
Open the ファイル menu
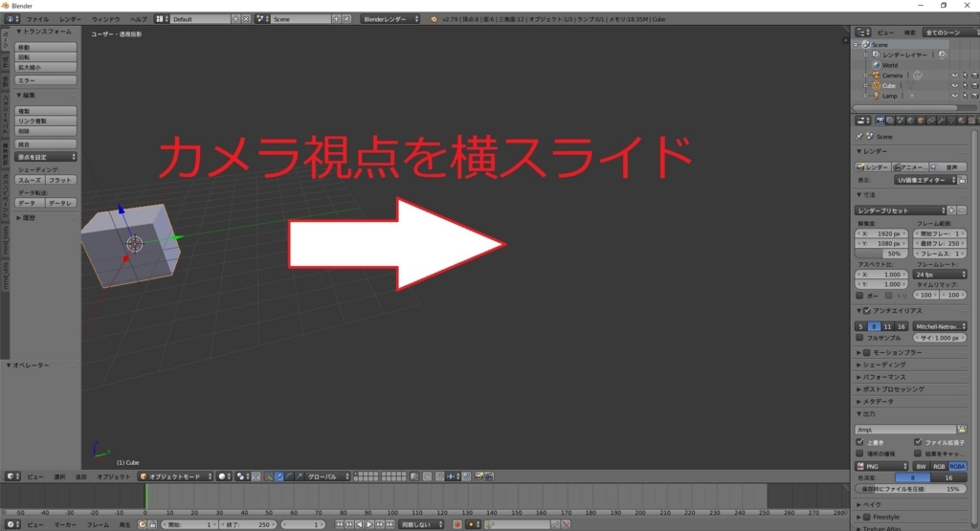pos(37,19)
